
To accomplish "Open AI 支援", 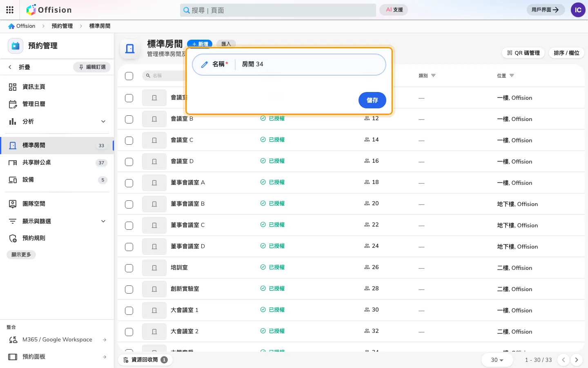I will [x=394, y=10].
